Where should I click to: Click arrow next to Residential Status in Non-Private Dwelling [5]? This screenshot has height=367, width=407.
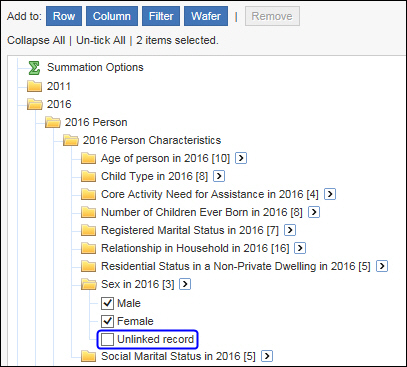382,266
